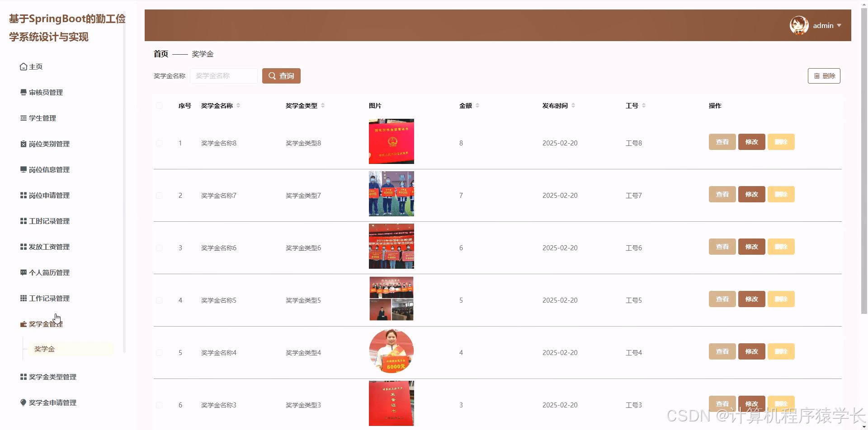Check the row for 奖学金名称3
Screen dimensions: 868x430
click(x=159, y=405)
